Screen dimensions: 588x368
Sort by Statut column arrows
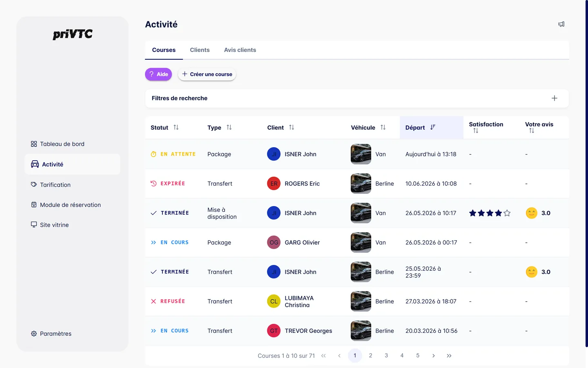pyautogui.click(x=176, y=127)
